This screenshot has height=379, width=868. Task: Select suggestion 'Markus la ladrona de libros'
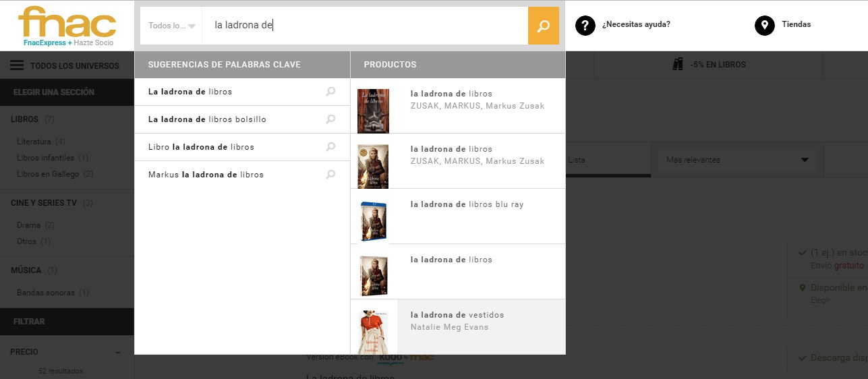point(242,175)
